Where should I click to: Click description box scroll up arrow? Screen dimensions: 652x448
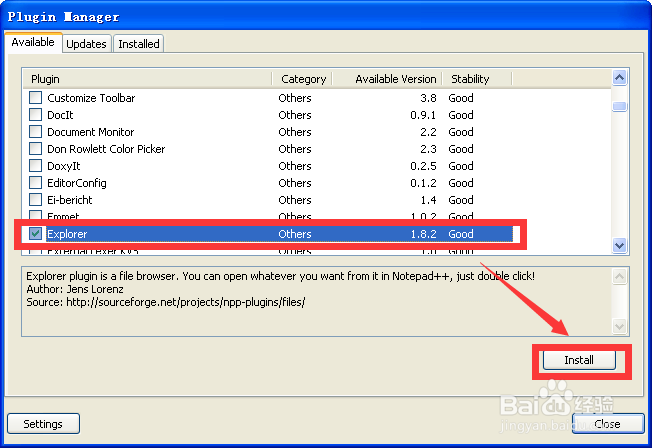tap(620, 277)
